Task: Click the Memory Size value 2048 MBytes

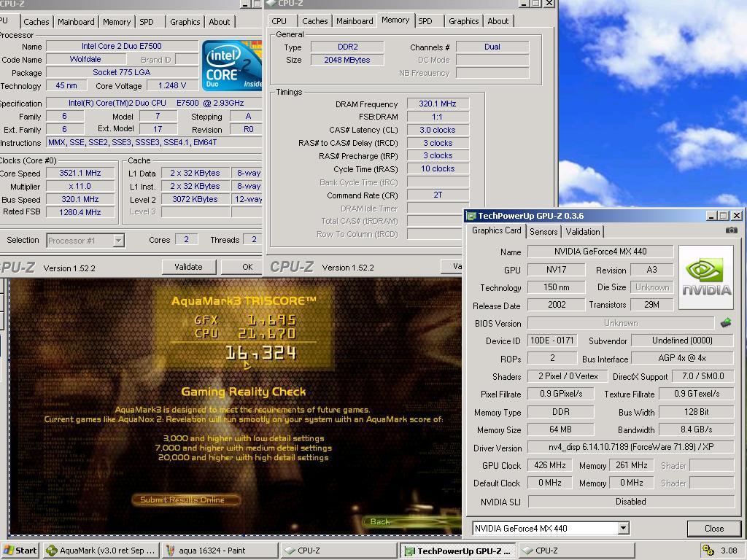Action: click(x=347, y=60)
